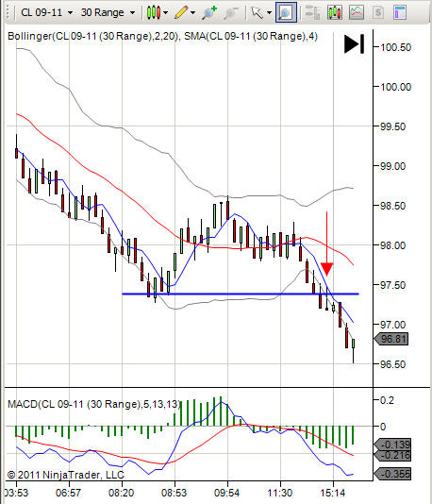The image size is (432, 504).
Task: Click the greyed strategies dollar icon
Action: [x=378, y=12]
